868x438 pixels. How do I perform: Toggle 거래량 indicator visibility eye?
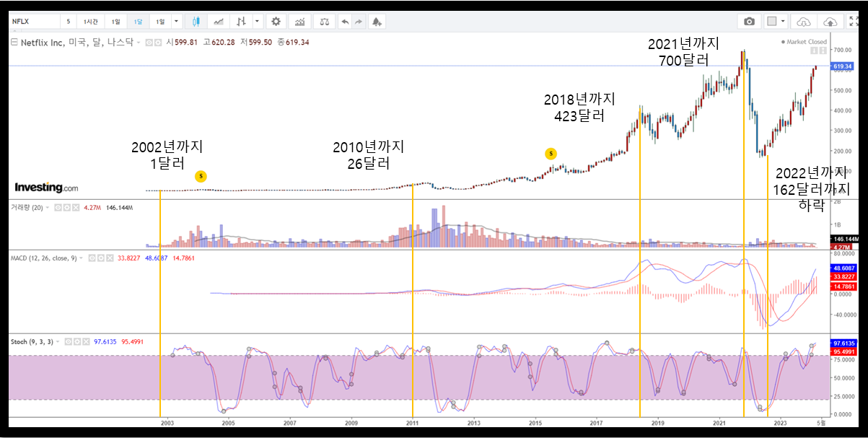pyautogui.click(x=58, y=208)
